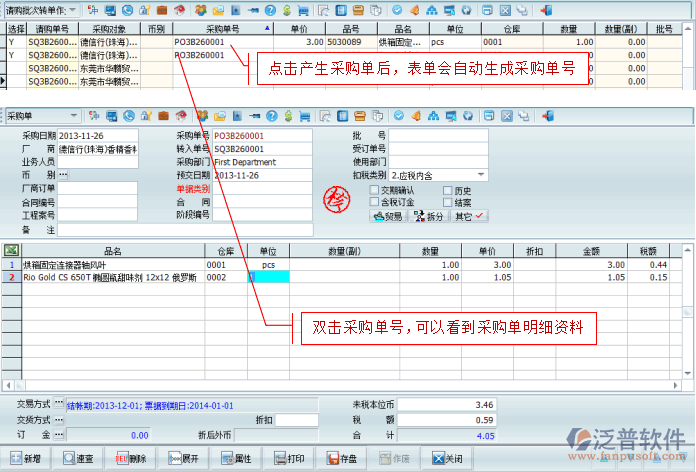
Task: Toggle the 历史 checkbox
Action: tap(447, 190)
